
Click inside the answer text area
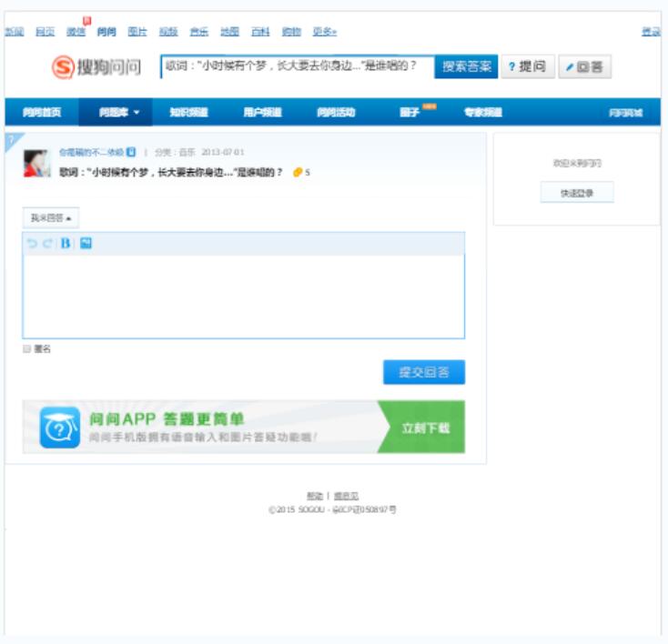pyautogui.click(x=243, y=296)
